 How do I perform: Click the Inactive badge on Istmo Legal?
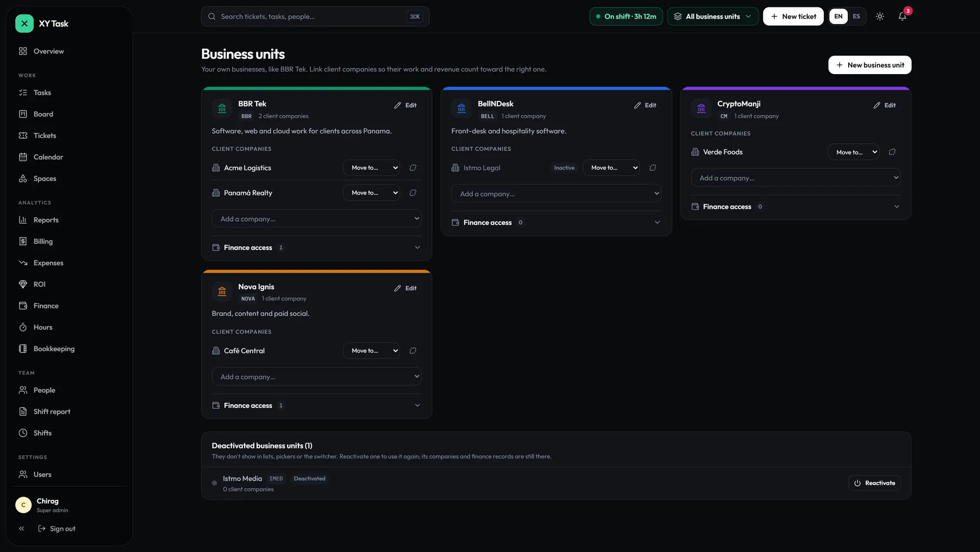pos(564,168)
